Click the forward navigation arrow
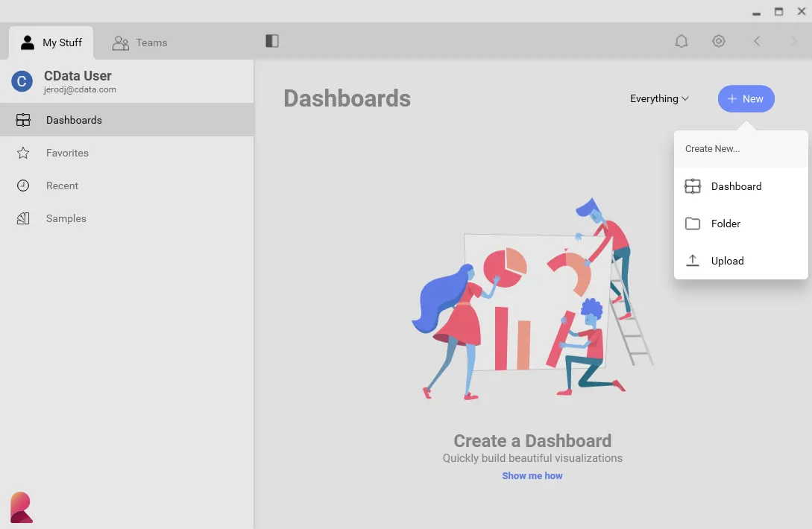 click(793, 41)
